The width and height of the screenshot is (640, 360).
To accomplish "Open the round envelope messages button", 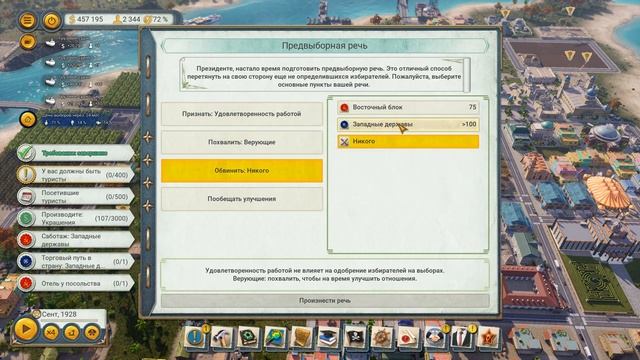I will pyautogui.click(x=27, y=42).
